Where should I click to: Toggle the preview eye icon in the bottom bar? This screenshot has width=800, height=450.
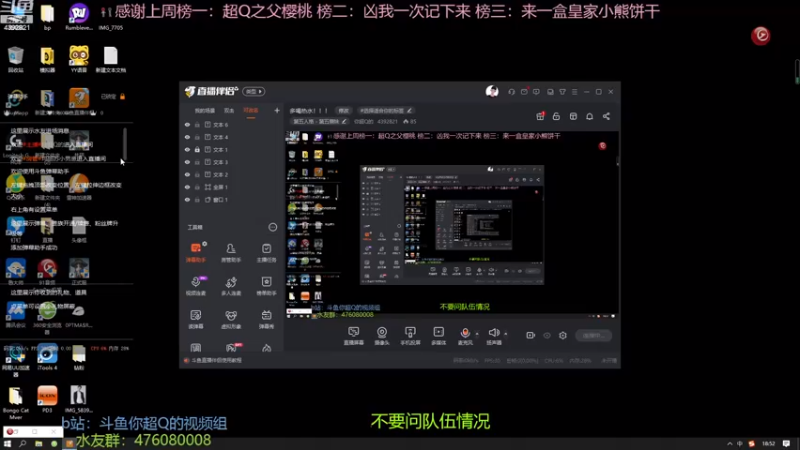pos(547,335)
